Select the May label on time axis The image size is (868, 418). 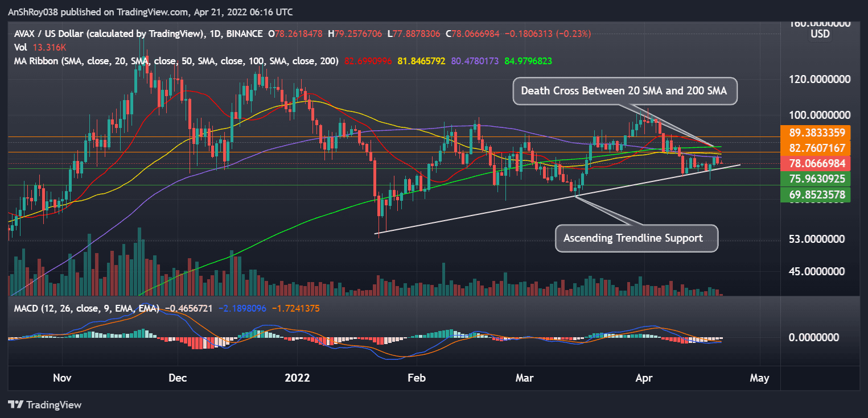760,378
